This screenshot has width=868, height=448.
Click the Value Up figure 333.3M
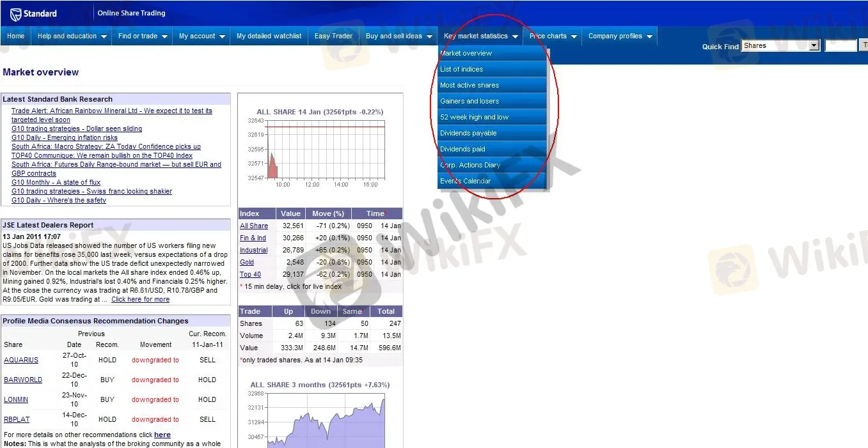point(292,348)
